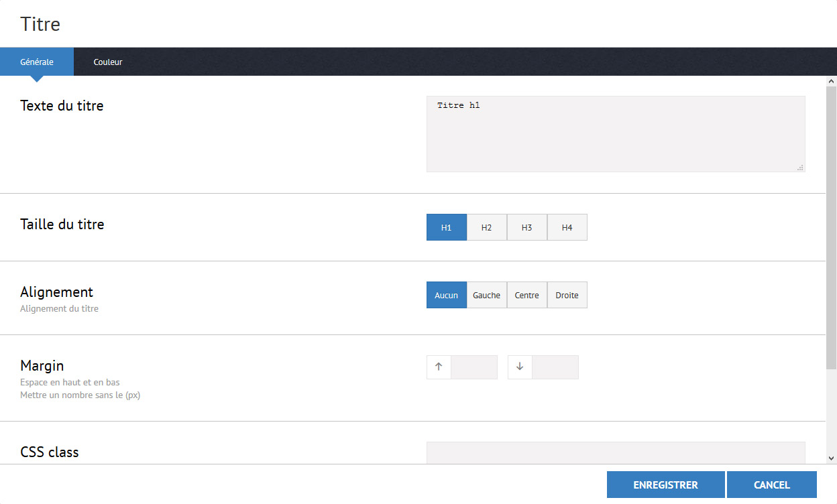The height and width of the screenshot is (504, 837).
Task: Click the CSS class input field
Action: coord(616,452)
